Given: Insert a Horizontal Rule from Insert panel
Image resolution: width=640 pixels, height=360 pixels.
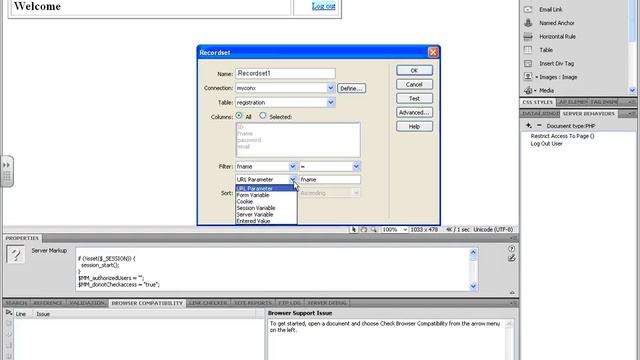Looking at the screenshot, I should 528,36.
